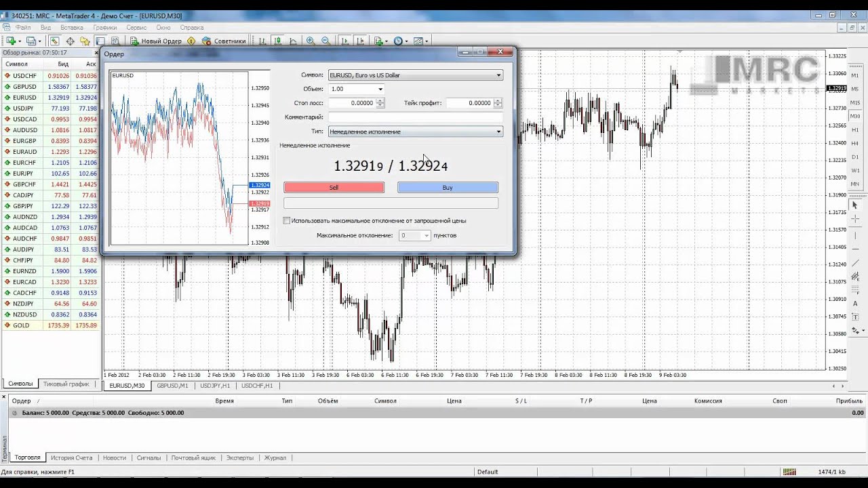Open the Эксперты terminal tab
This screenshot has width=868, height=488.
pyautogui.click(x=240, y=458)
